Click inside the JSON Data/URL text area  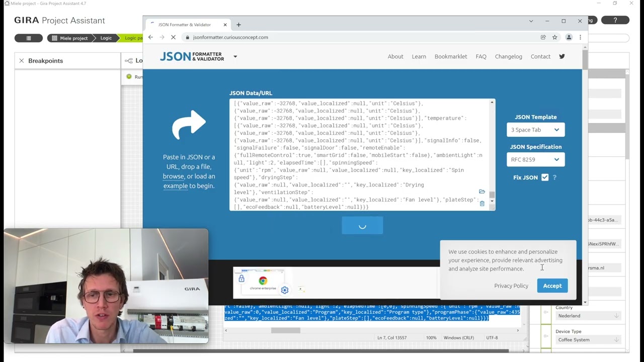359,155
